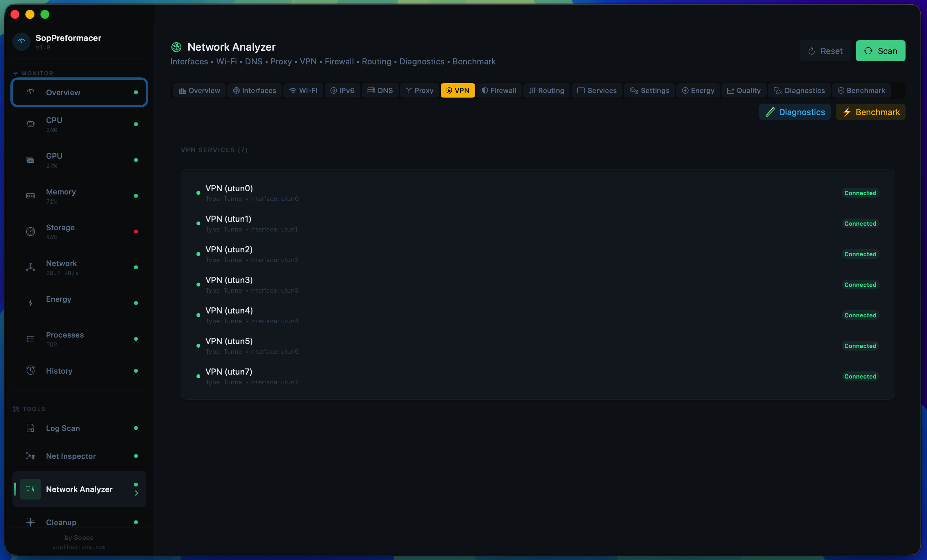Image resolution: width=927 pixels, height=560 pixels.
Task: Open the CPU monitor in sidebar
Action: [79, 124]
